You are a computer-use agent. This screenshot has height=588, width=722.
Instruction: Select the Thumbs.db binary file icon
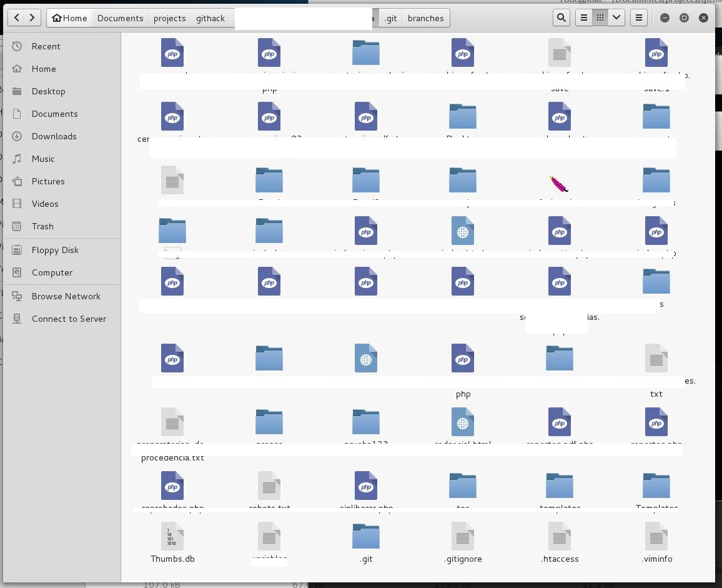click(x=172, y=537)
